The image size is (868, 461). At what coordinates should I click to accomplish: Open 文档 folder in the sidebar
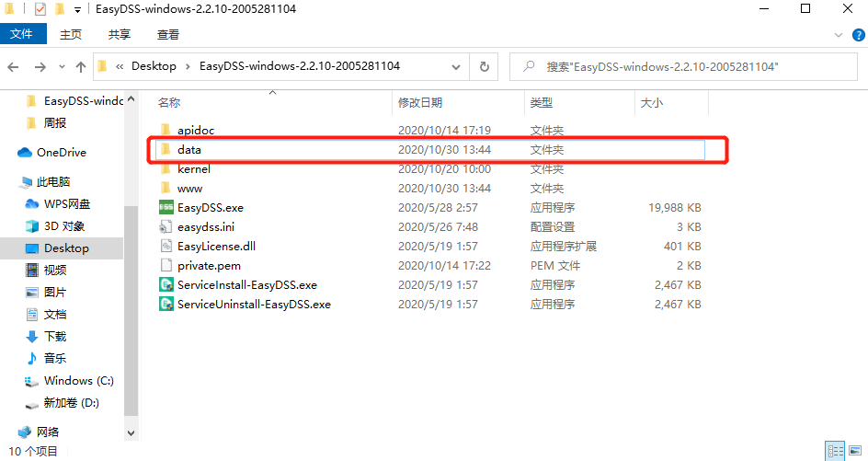[x=46, y=314]
